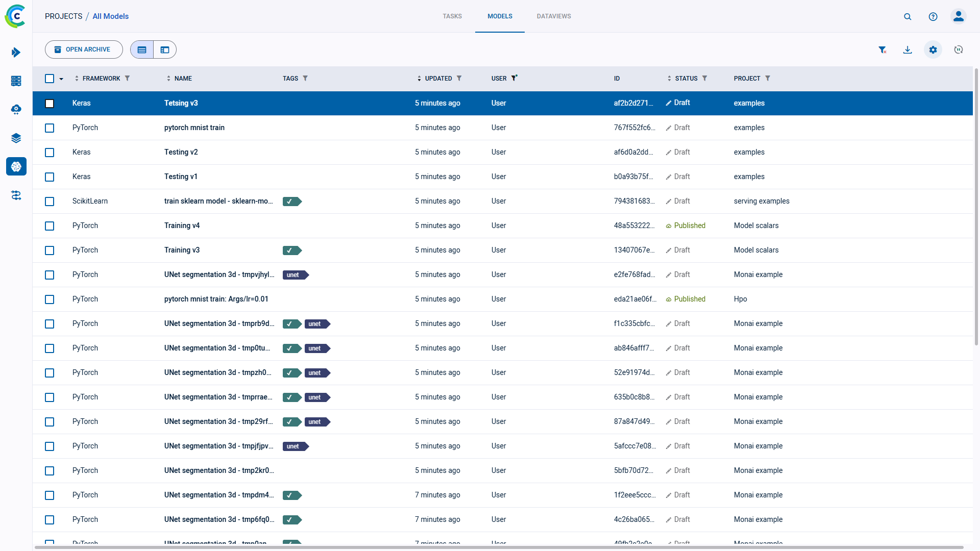Toggle auto-refresh for the models table
The height and width of the screenshot is (551, 980).
click(x=959, y=49)
